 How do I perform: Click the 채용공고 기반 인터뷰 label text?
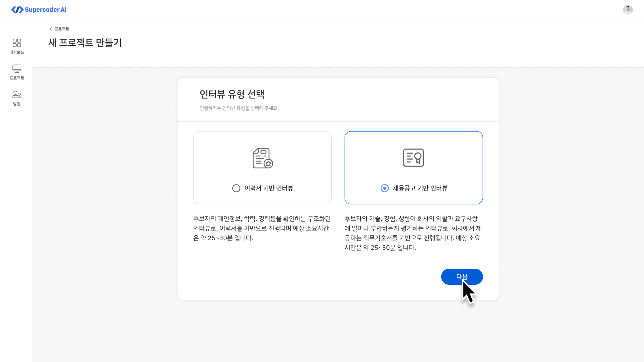click(x=420, y=188)
